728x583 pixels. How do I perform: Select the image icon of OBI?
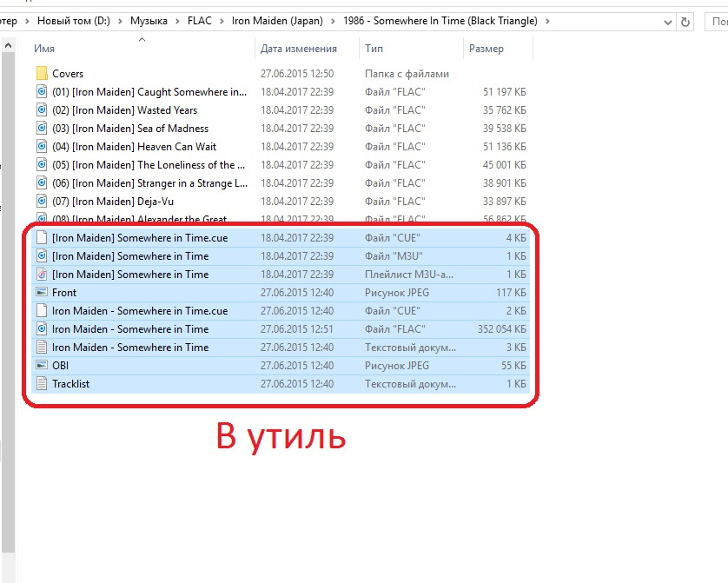(42, 365)
